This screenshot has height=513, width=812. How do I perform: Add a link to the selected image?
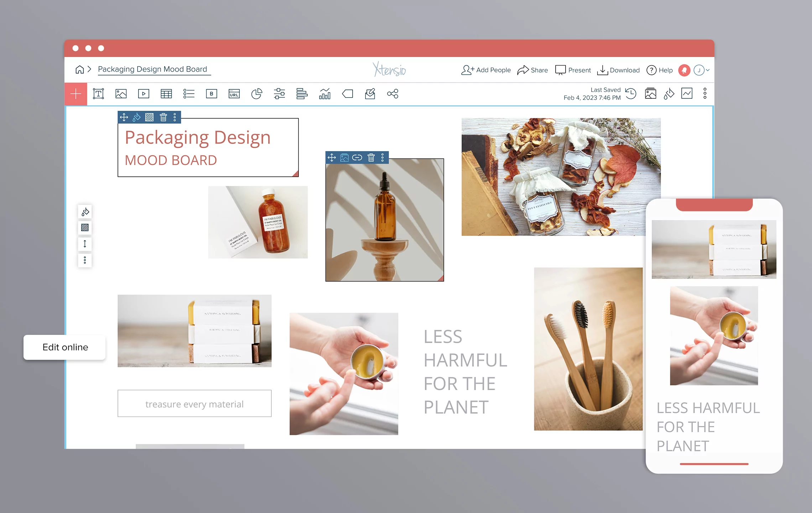[357, 157]
